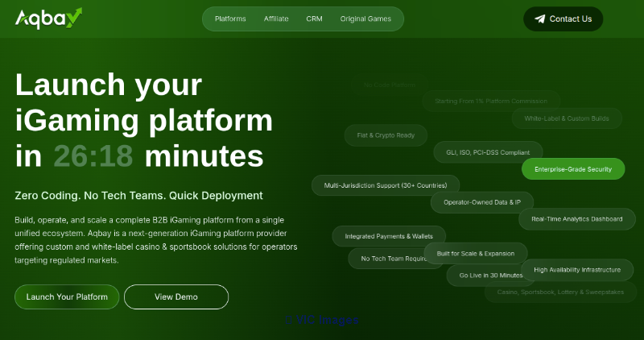Image resolution: width=644 pixels, height=340 pixels.
Task: Select Starting From 1% Platform Commission pill
Action: point(491,102)
